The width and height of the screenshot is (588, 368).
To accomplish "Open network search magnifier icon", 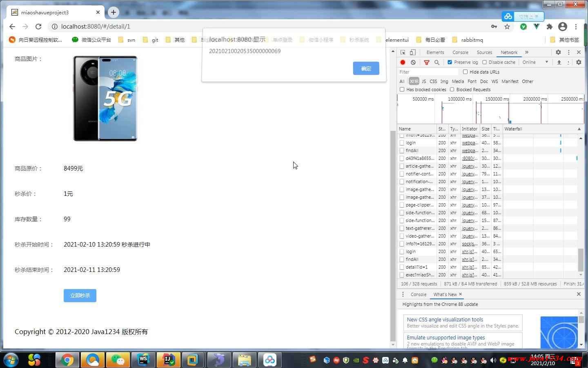I will (x=437, y=62).
